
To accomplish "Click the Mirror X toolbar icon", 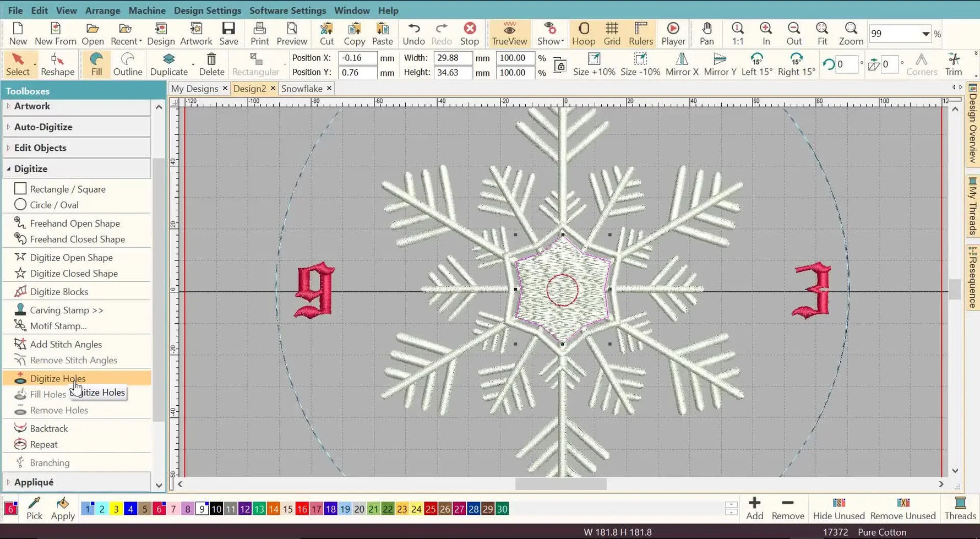I will pos(682,63).
